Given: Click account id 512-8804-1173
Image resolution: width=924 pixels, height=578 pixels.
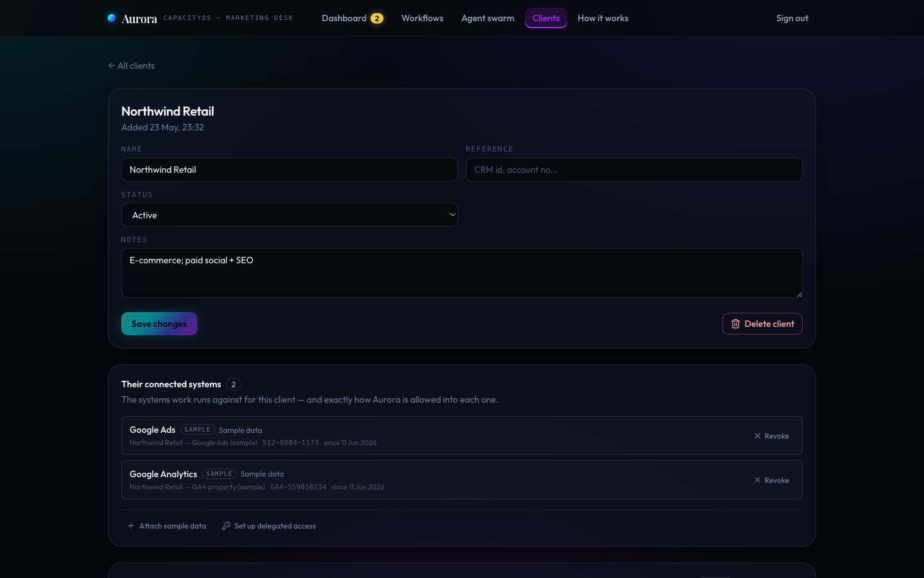Looking at the screenshot, I should tap(290, 442).
